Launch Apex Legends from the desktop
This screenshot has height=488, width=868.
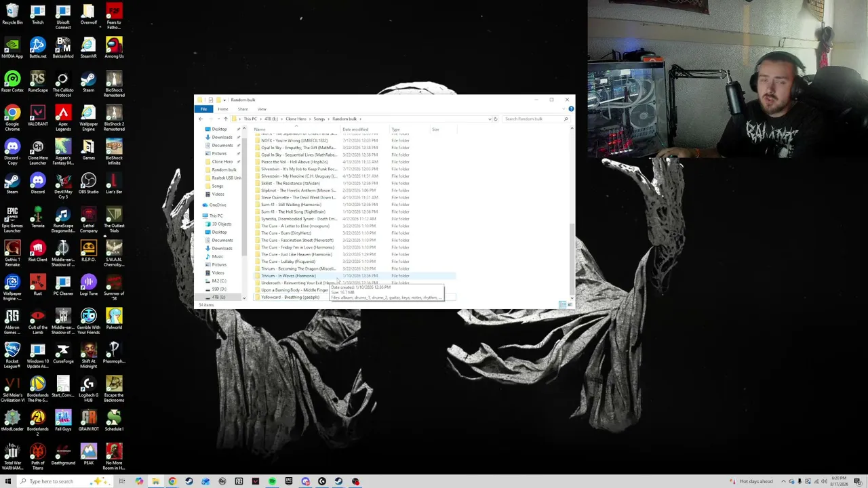pos(63,118)
